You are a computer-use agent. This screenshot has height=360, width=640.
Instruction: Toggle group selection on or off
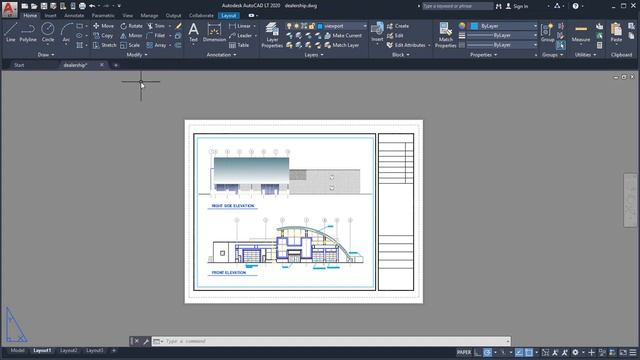561,45
